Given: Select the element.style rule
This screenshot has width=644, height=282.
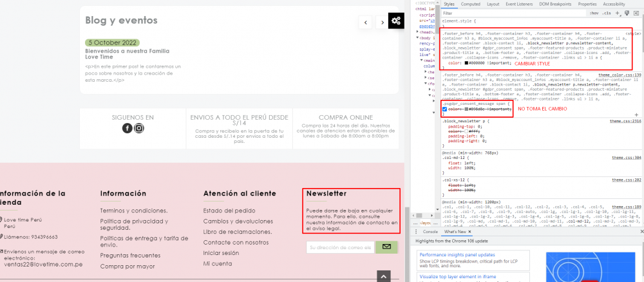Looking at the screenshot, I should pyautogui.click(x=459, y=21).
